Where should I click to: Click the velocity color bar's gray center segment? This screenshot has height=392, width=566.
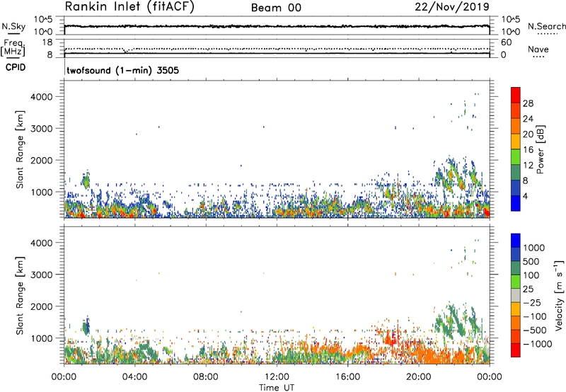(x=516, y=295)
